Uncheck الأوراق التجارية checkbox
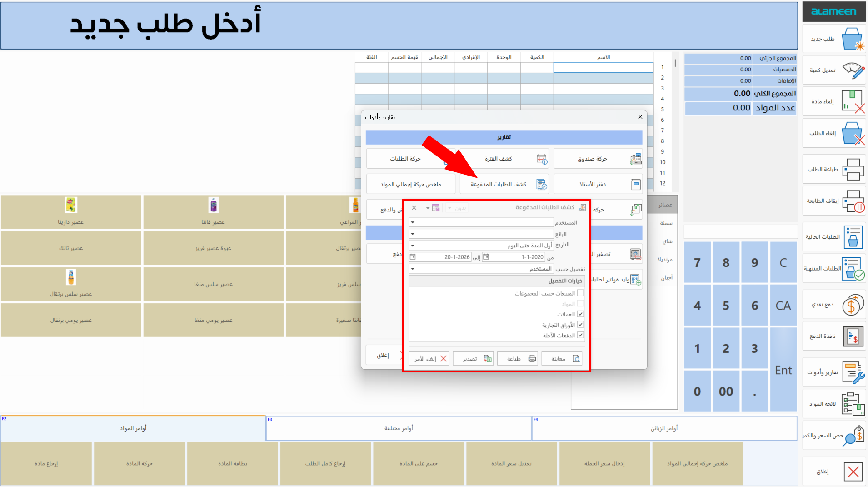Screen dimensions: 868x487 pyautogui.click(x=580, y=325)
